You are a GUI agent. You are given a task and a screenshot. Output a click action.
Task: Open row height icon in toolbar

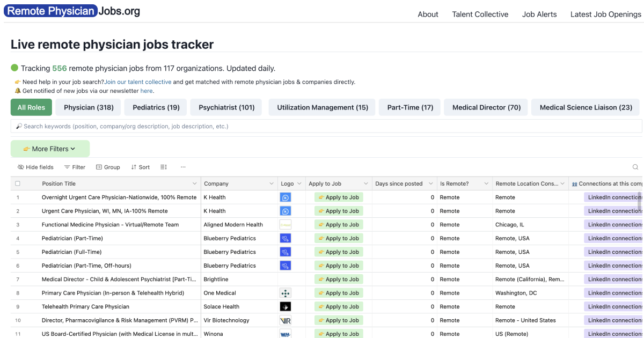pyautogui.click(x=164, y=167)
